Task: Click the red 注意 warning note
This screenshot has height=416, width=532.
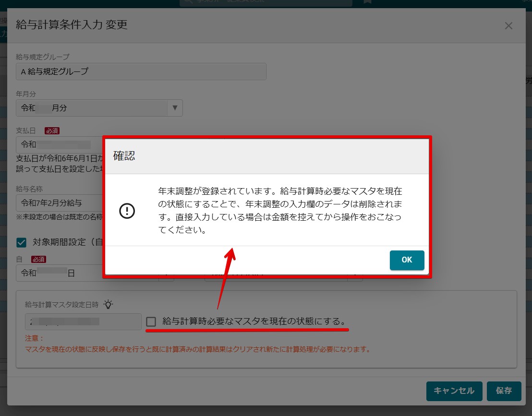Action: pyautogui.click(x=197, y=344)
